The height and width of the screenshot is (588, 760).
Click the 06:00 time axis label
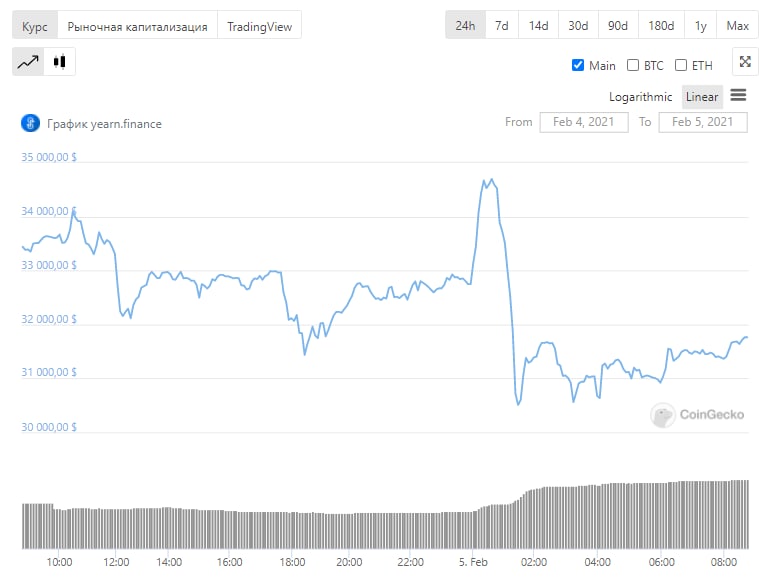tap(661, 562)
